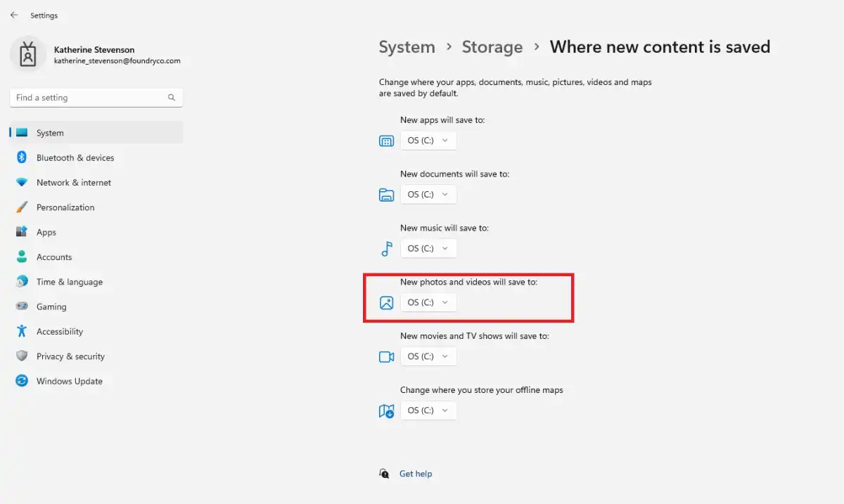Click the search magnifier icon
The width and height of the screenshot is (844, 504).
click(172, 98)
